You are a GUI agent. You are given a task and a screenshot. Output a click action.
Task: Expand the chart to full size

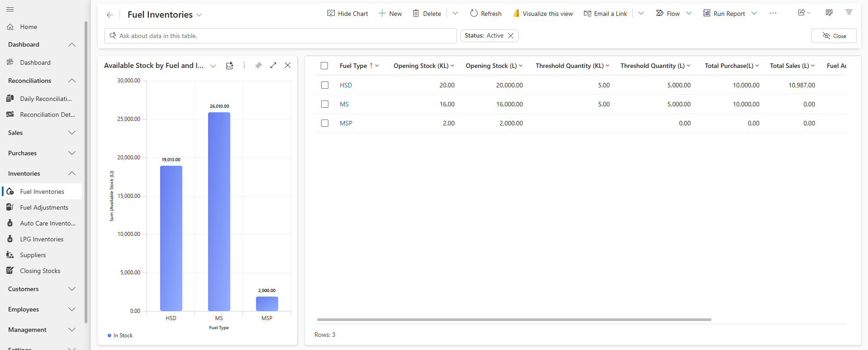[273, 66]
